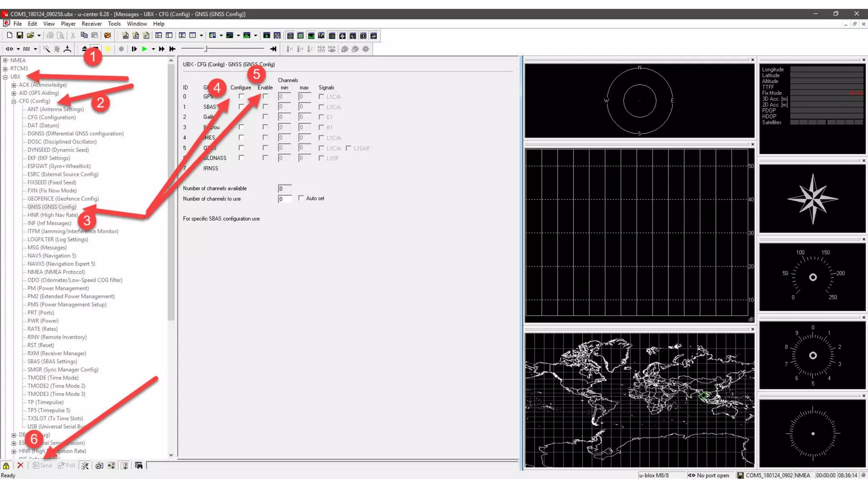
Task: Click the Fast Forward playback icon
Action: coord(161,49)
